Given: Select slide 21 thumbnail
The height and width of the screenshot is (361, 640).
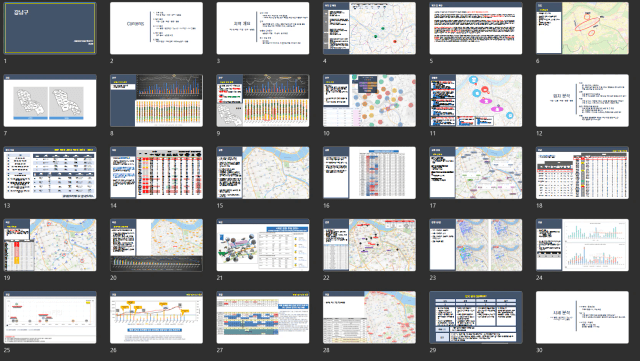Looking at the screenshot, I should tap(263, 245).
